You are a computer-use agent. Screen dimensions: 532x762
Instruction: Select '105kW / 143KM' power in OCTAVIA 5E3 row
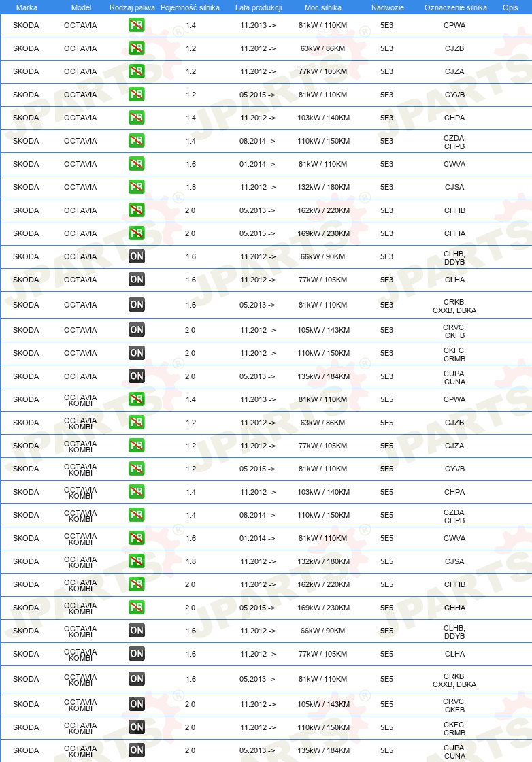(324, 330)
